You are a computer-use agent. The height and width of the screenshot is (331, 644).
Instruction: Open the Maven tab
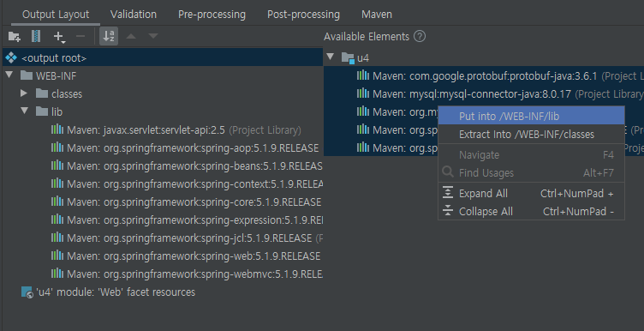(377, 15)
